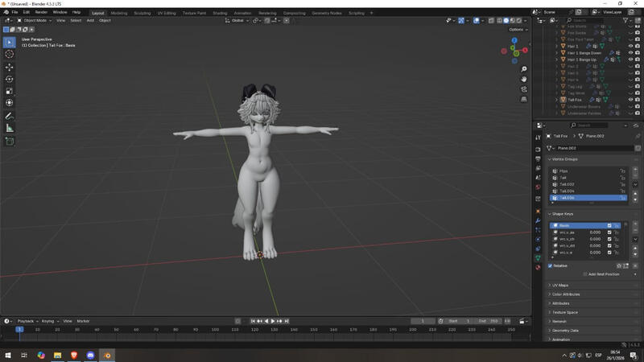Expand the Tail Fox outliner row
Viewport: 644px width, 362px height.
click(556, 100)
